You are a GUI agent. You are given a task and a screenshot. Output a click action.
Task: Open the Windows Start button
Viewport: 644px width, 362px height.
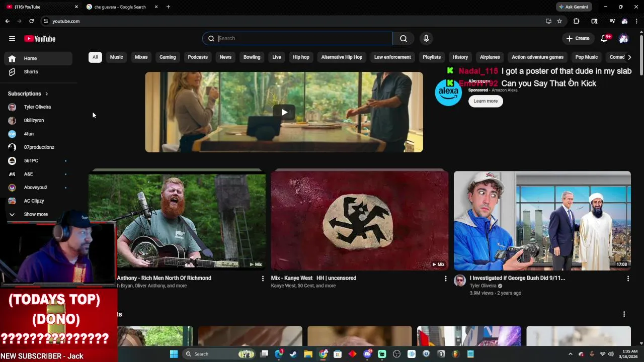pos(174,354)
